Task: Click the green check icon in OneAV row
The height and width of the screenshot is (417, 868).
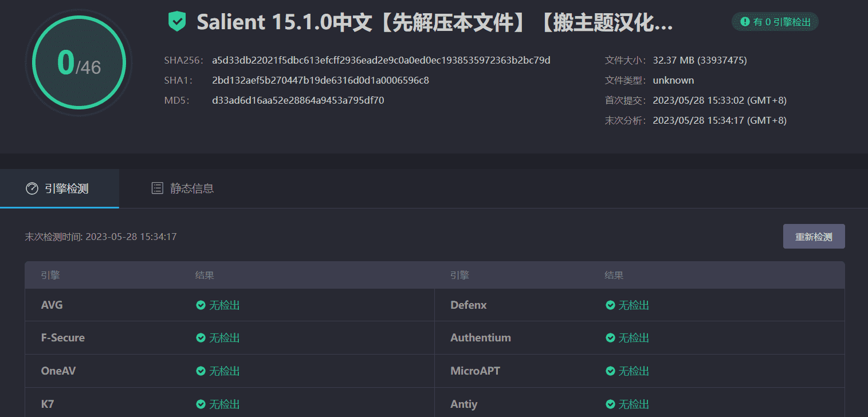Action: [201, 371]
